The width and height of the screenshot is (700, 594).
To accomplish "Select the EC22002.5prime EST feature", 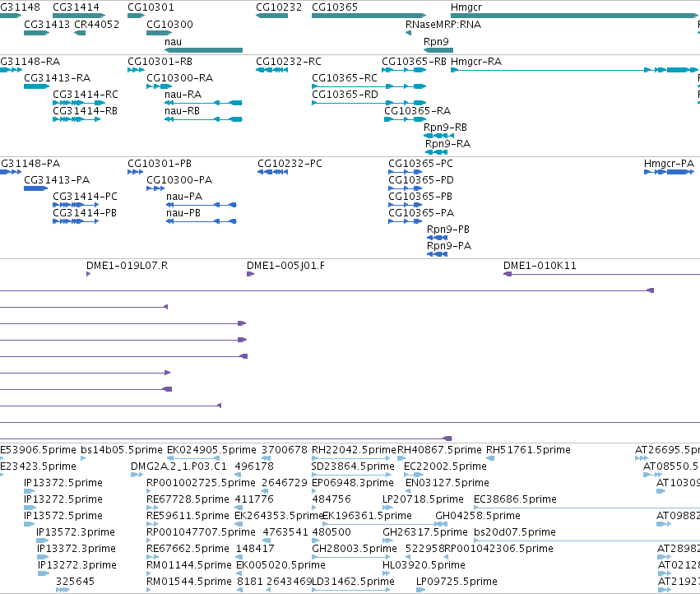I will 414,475.
